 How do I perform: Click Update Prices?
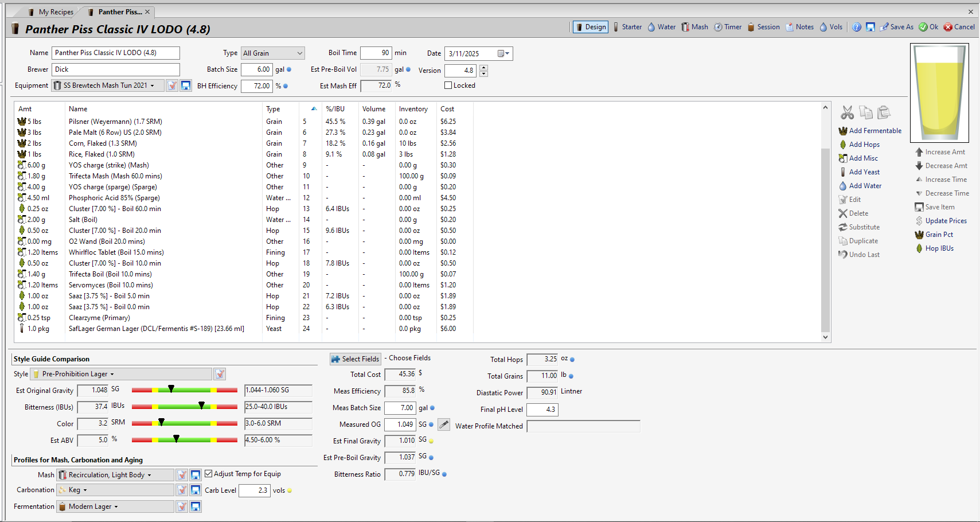pos(940,221)
